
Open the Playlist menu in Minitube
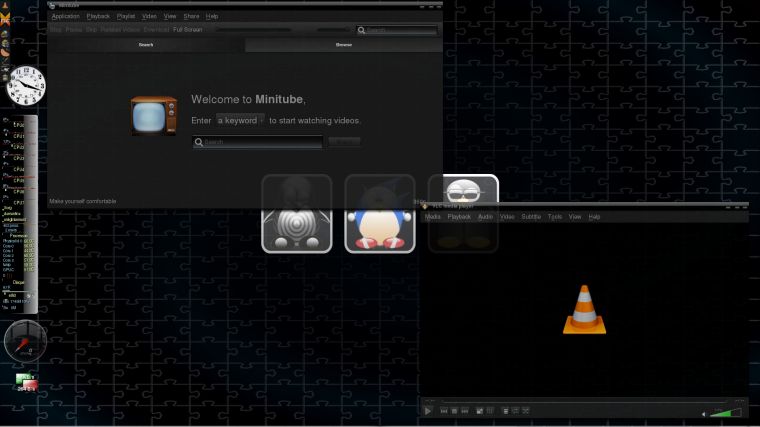pyautogui.click(x=126, y=16)
